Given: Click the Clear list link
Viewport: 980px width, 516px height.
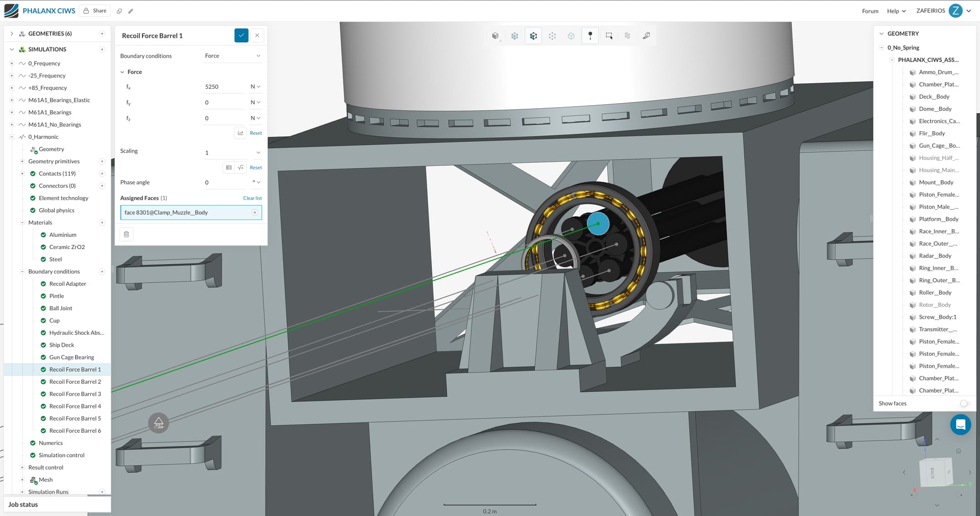Looking at the screenshot, I should coord(252,198).
